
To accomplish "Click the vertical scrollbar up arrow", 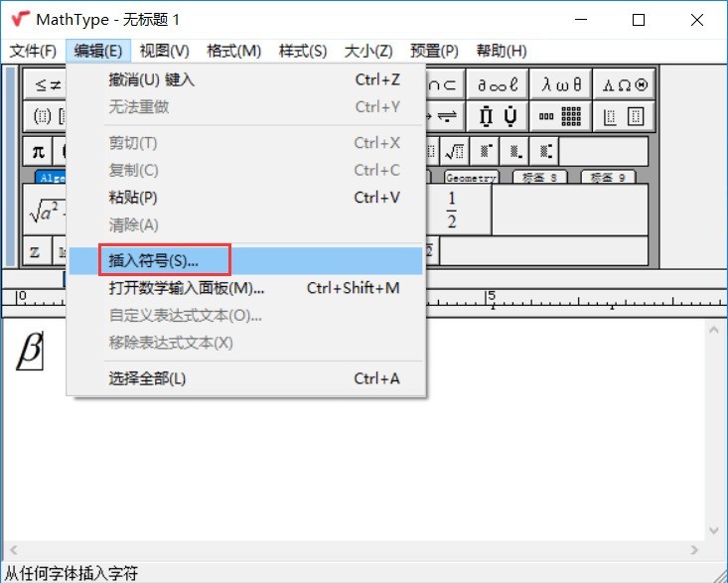I will coord(714,330).
